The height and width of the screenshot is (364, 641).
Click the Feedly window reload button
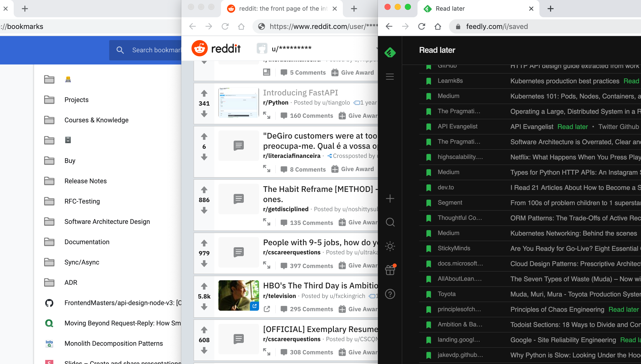[x=422, y=26]
